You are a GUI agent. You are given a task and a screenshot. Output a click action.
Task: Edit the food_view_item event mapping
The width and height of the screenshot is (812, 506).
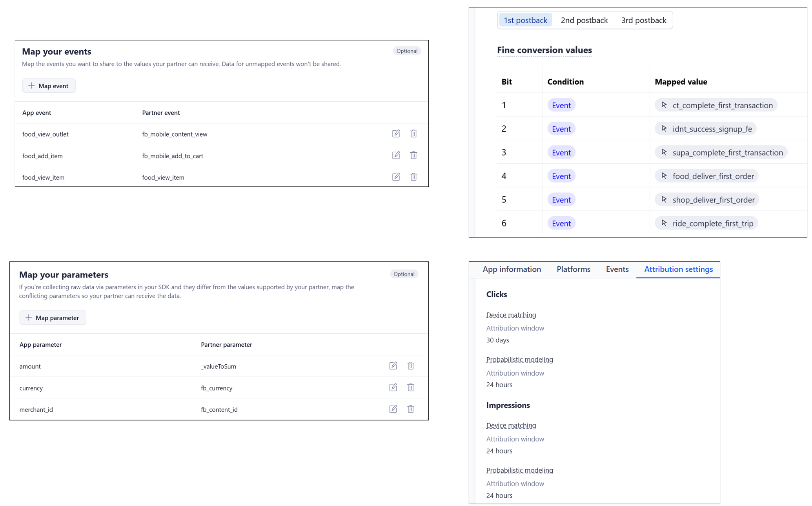click(396, 177)
